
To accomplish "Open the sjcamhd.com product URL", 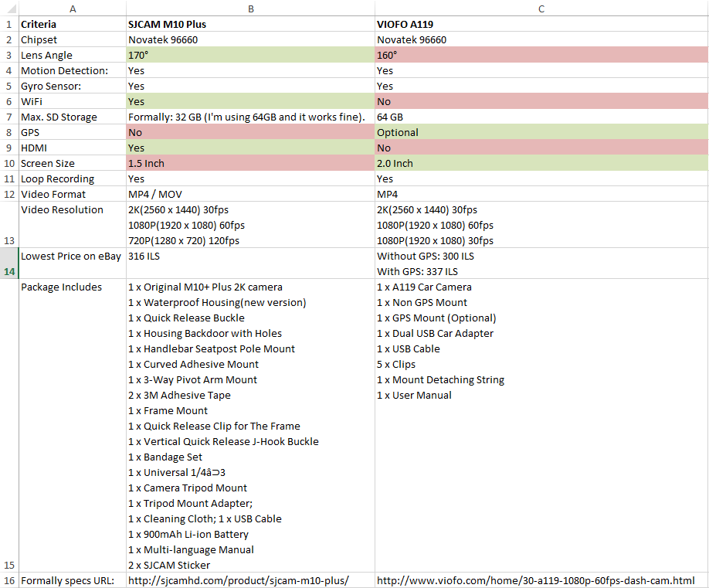I will [x=239, y=580].
